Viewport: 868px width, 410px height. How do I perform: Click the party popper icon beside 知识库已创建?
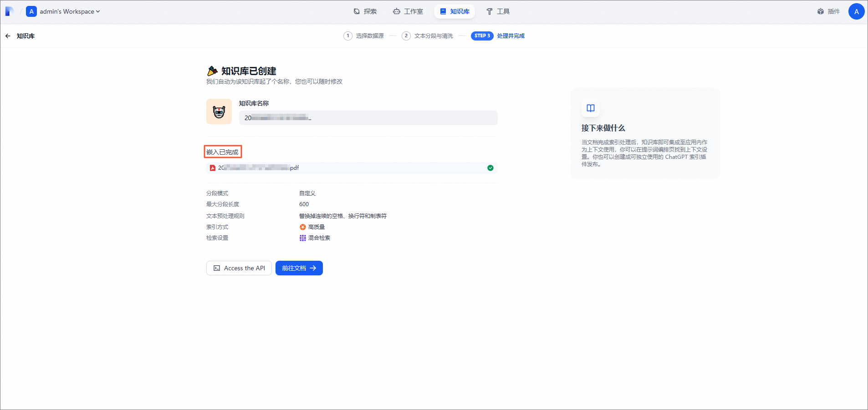pos(212,71)
